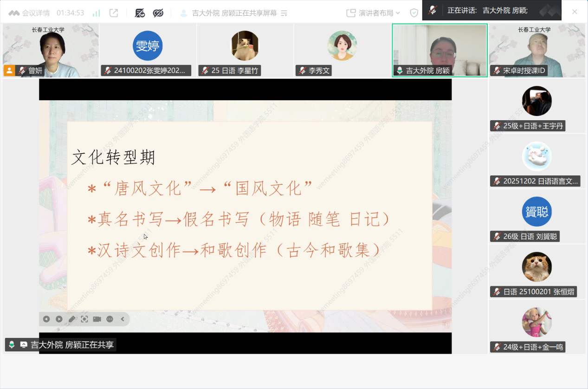Expand the 演讲者布局 layout dropdown

pos(373,13)
